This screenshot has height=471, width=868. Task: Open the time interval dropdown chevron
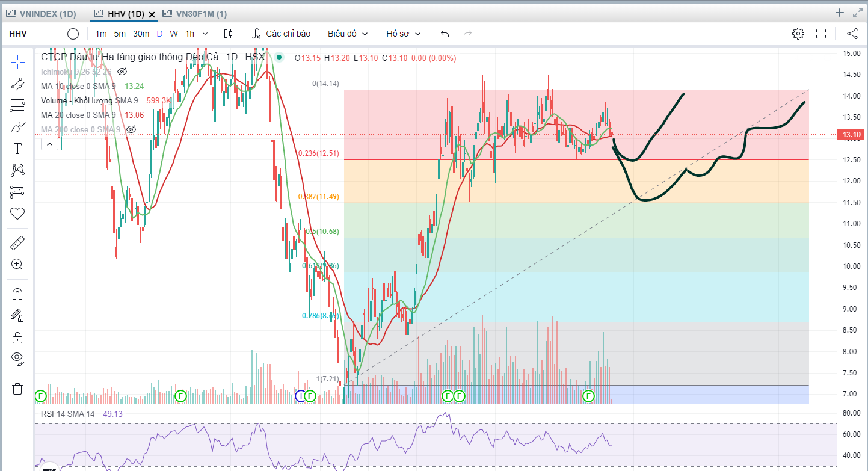point(205,34)
